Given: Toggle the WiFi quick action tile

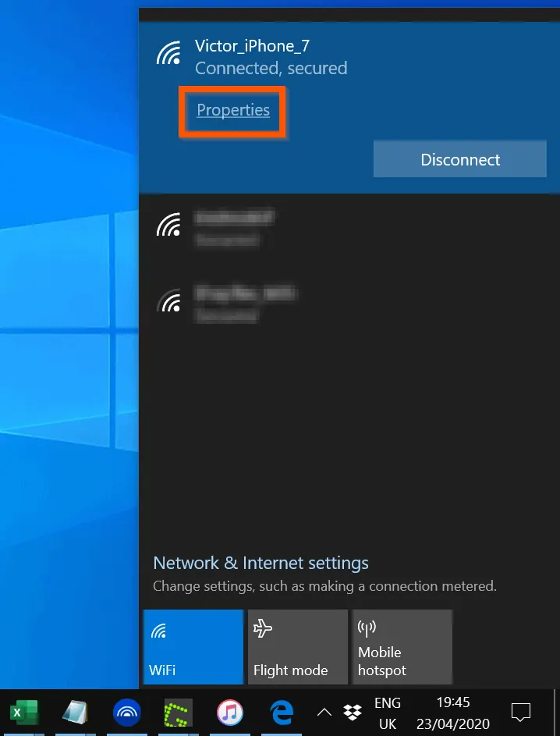Looking at the screenshot, I should [x=193, y=647].
